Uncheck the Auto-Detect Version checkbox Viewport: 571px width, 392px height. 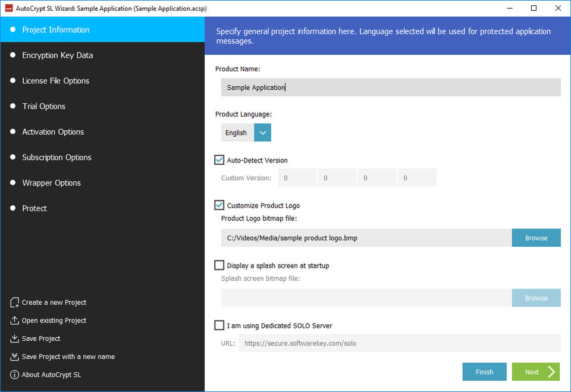pos(219,160)
